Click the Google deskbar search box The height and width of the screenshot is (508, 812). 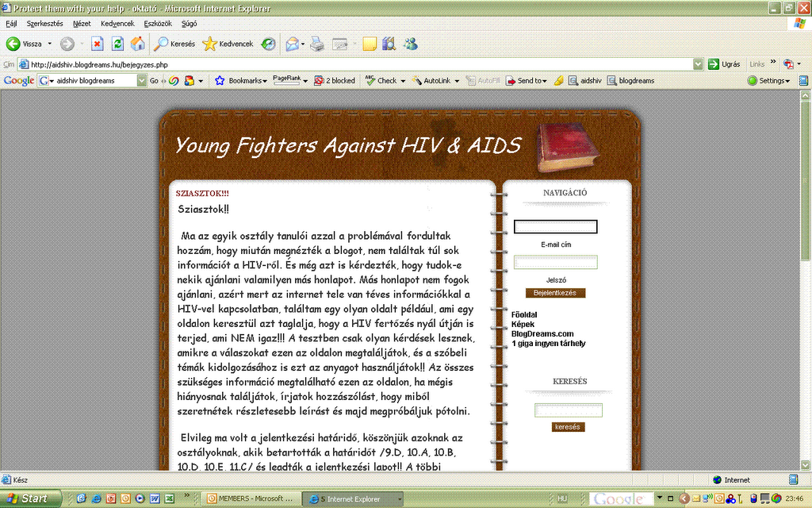point(621,498)
